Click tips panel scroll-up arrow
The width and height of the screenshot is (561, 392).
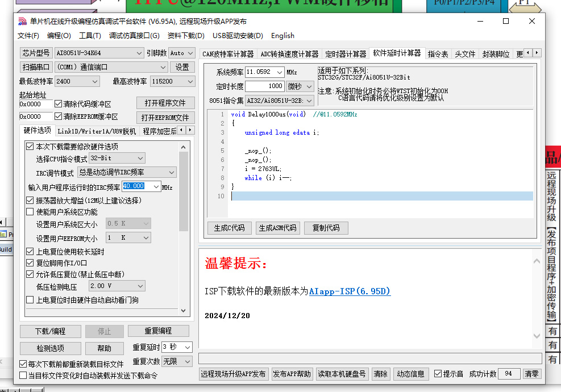(x=537, y=261)
